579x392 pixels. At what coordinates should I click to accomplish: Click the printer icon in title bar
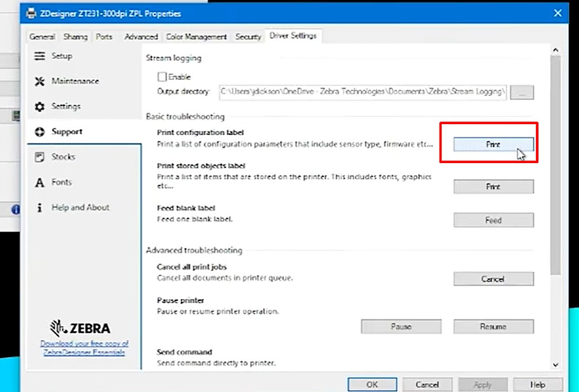32,14
